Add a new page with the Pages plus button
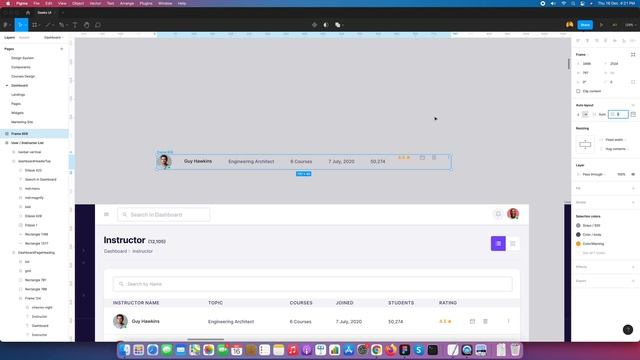The width and height of the screenshot is (640, 360). coord(62,49)
